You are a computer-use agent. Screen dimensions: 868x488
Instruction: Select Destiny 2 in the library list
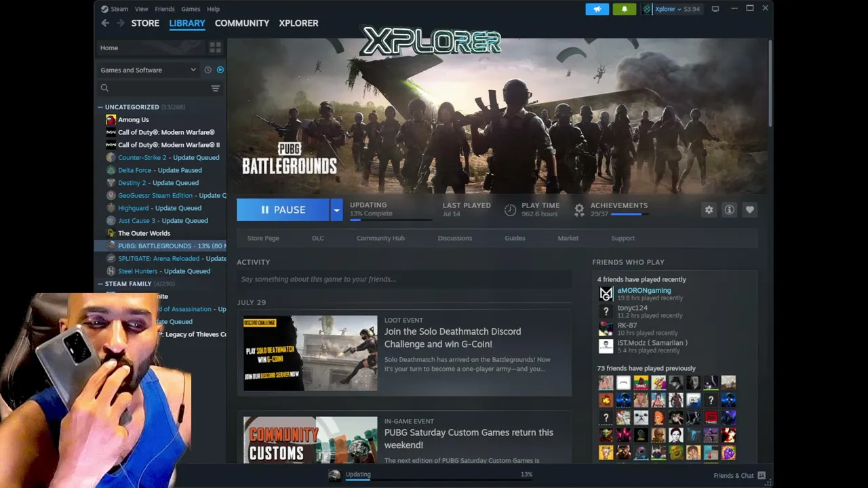(158, 183)
